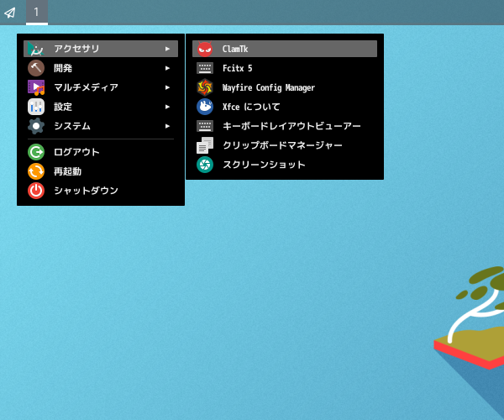Click the スクリーンショット camera shutter icon
504x420 pixels.
(x=205, y=165)
